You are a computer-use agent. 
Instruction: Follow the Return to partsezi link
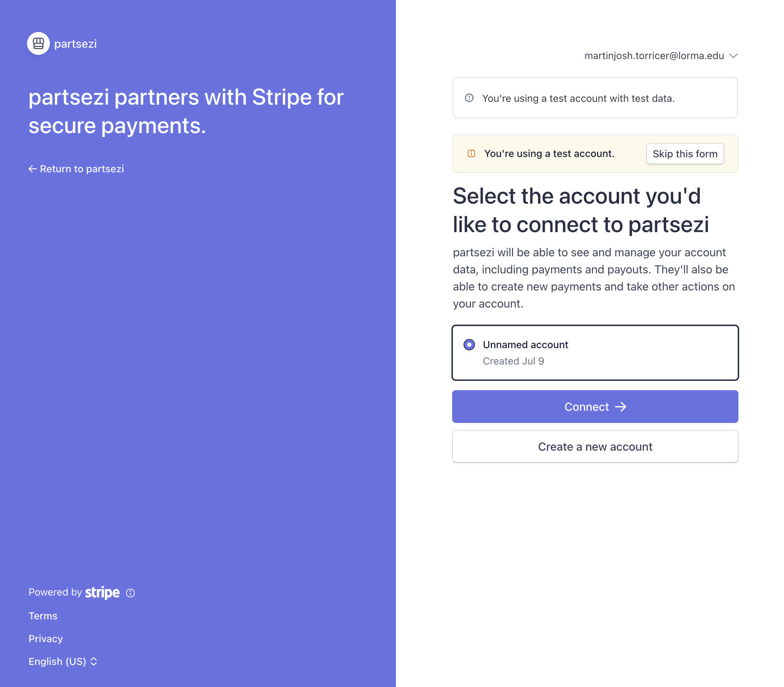[x=82, y=169]
